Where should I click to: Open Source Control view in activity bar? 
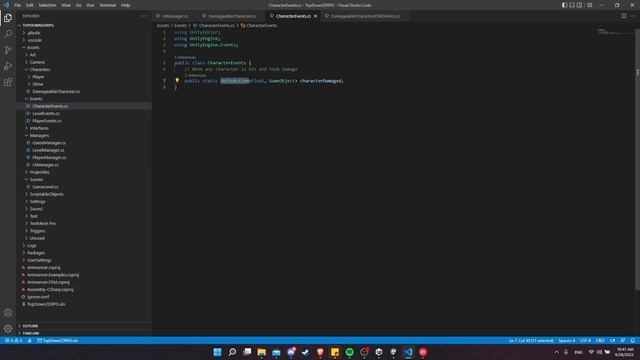tap(8, 50)
